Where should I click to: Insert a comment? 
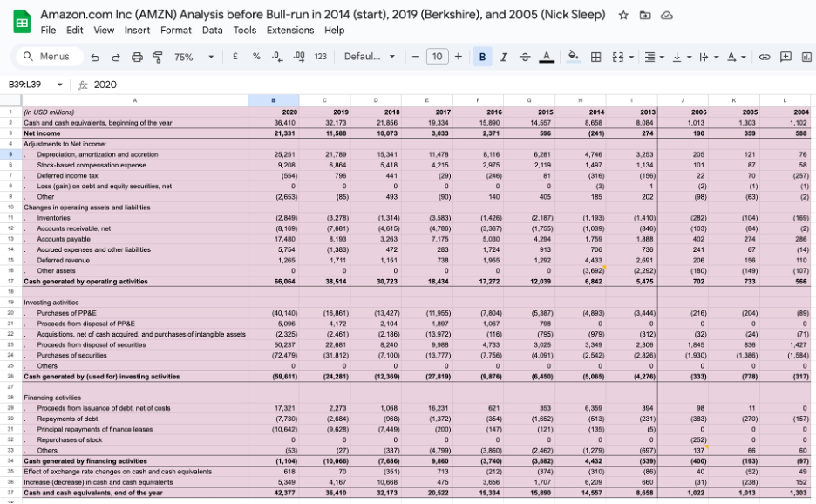point(785,57)
